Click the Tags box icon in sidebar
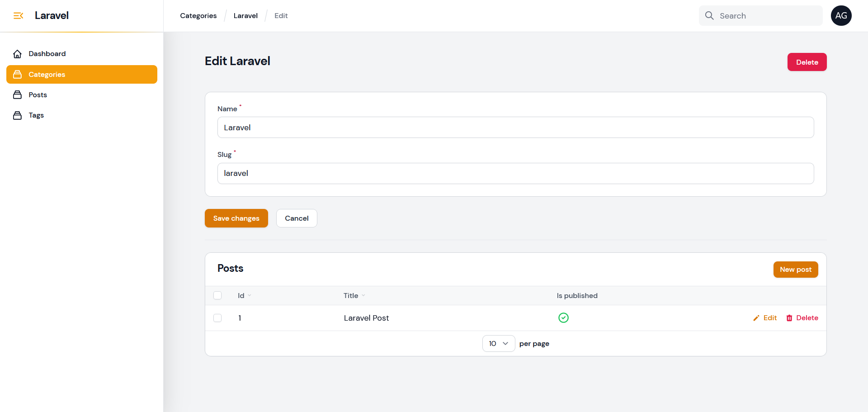The image size is (868, 412). [17, 115]
